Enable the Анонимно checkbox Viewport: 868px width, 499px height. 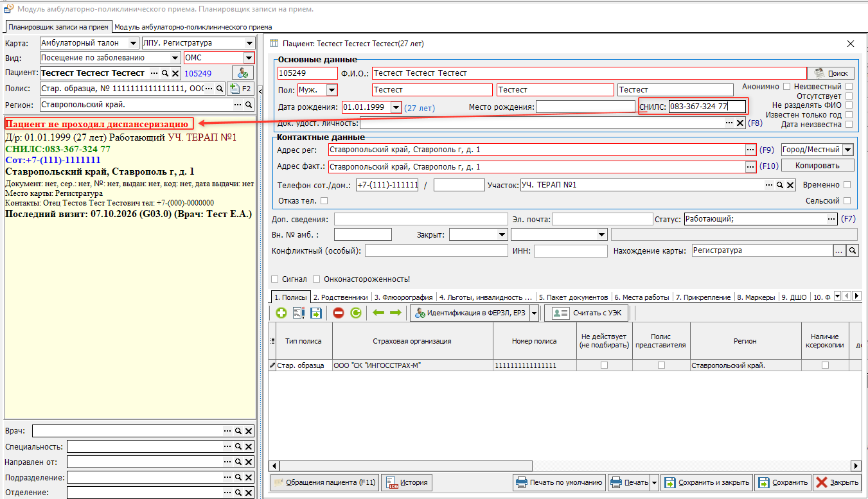786,86
